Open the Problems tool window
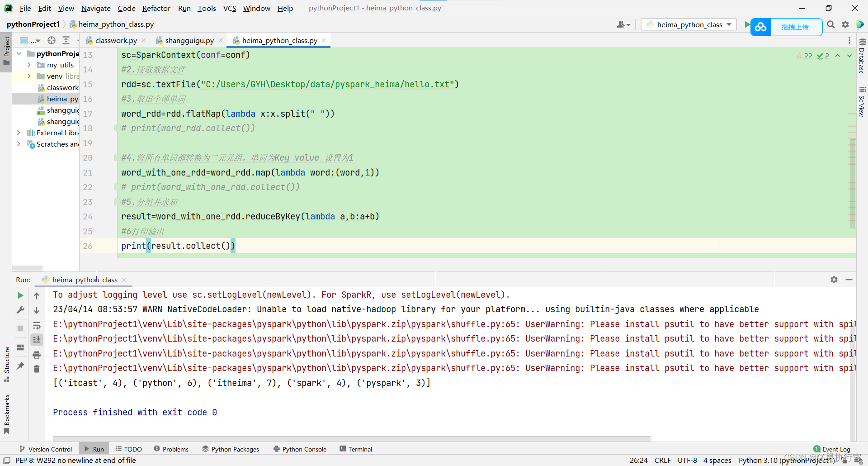The image size is (868, 466). 171,449
